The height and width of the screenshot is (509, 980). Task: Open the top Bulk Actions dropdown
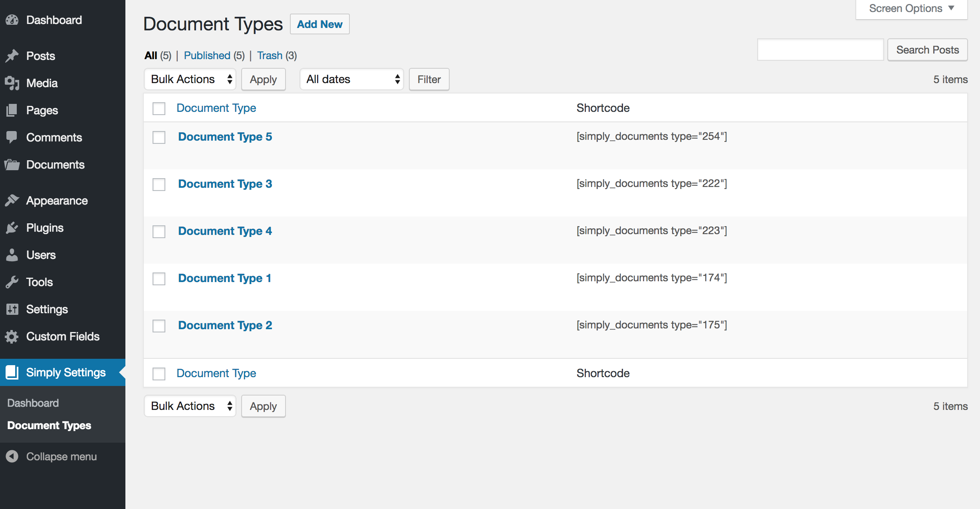[190, 79]
